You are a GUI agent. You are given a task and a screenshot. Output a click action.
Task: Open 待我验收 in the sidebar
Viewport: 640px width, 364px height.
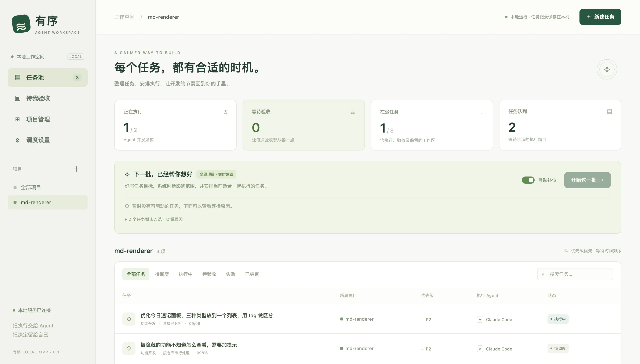click(x=48, y=98)
